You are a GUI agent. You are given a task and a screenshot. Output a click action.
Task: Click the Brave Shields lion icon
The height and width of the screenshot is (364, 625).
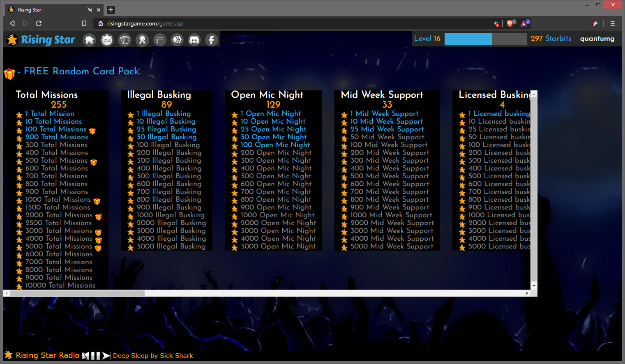(x=510, y=23)
